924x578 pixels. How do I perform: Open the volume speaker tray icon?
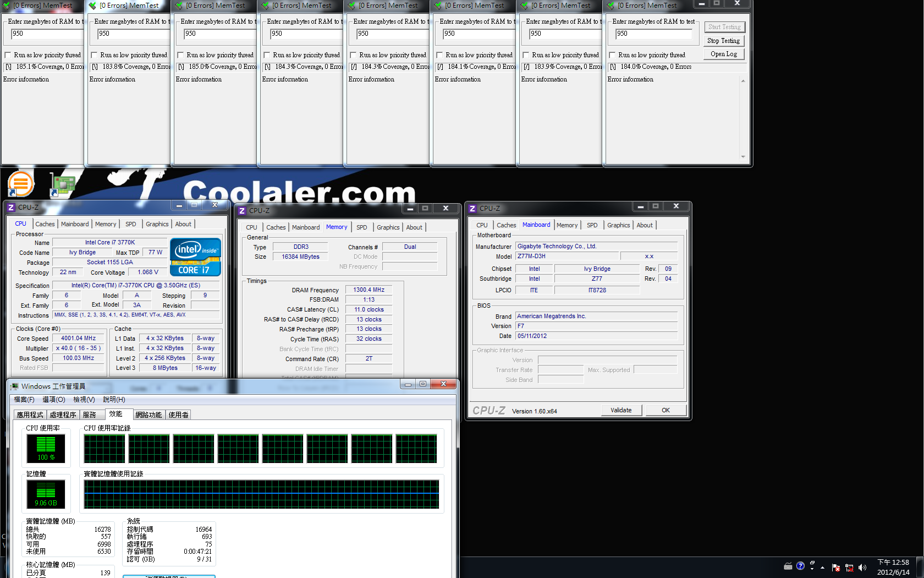pyautogui.click(x=862, y=568)
